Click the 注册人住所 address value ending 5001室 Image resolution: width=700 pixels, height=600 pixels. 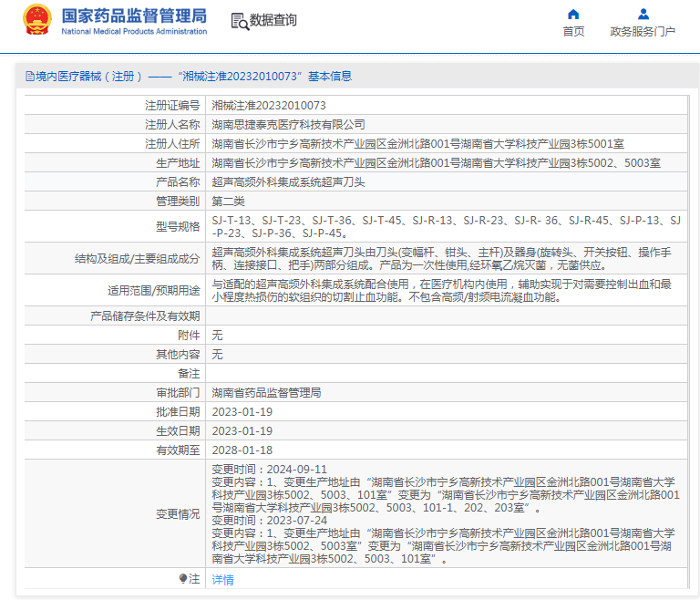pos(417,144)
